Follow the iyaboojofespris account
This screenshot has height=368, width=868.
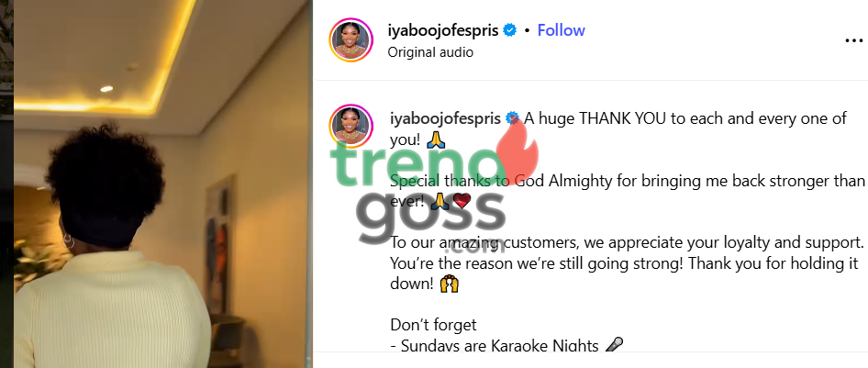[561, 30]
